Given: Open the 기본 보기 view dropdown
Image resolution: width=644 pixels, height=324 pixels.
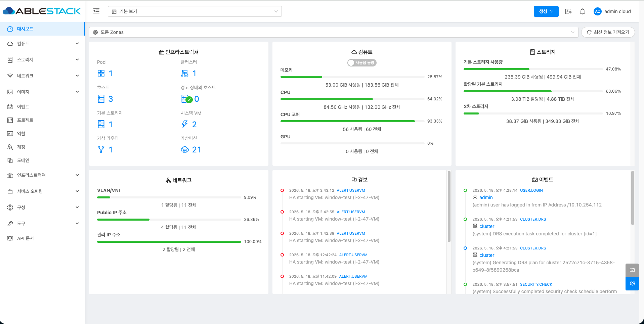Looking at the screenshot, I should (x=195, y=11).
